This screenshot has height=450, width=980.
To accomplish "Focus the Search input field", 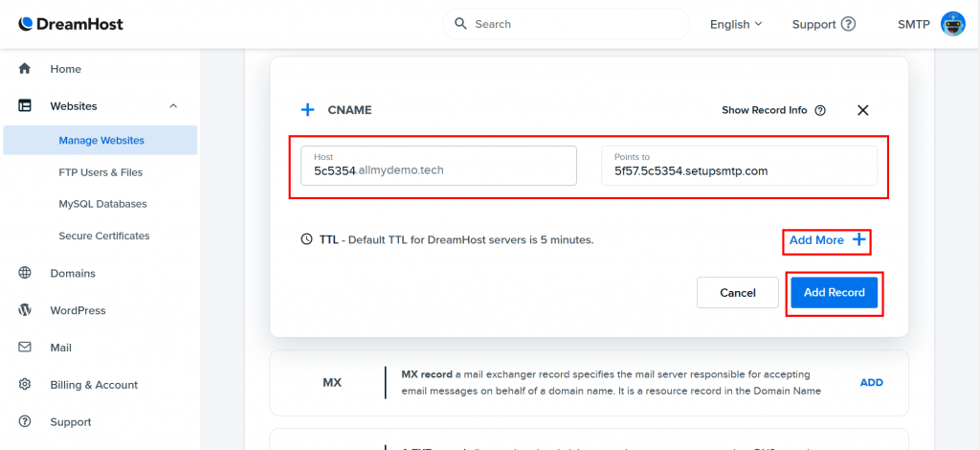I will tap(567, 24).
